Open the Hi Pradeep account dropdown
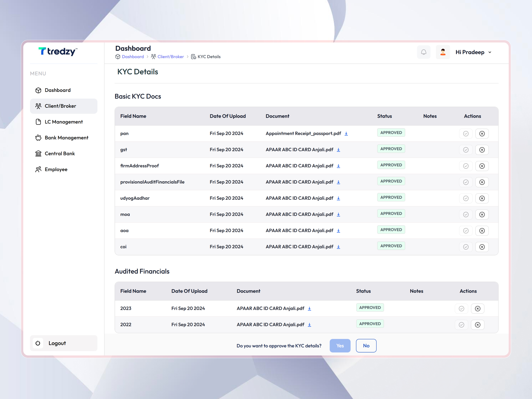532x399 pixels. [x=473, y=52]
